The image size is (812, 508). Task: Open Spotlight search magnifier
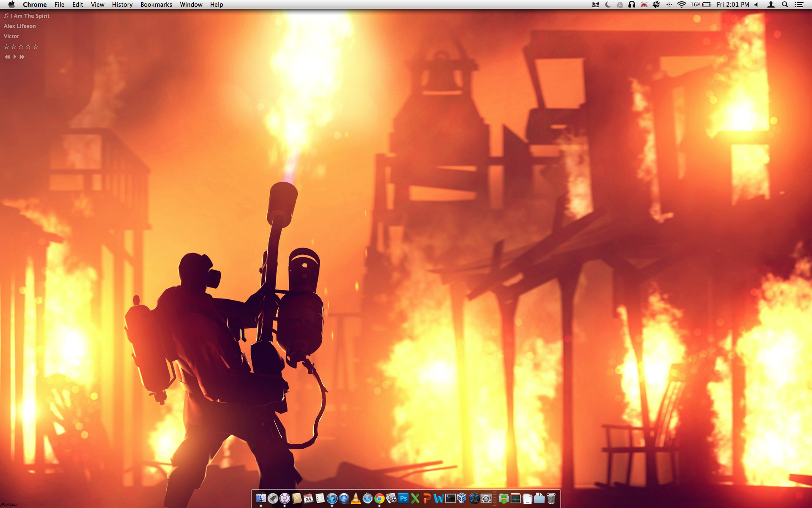(x=785, y=5)
